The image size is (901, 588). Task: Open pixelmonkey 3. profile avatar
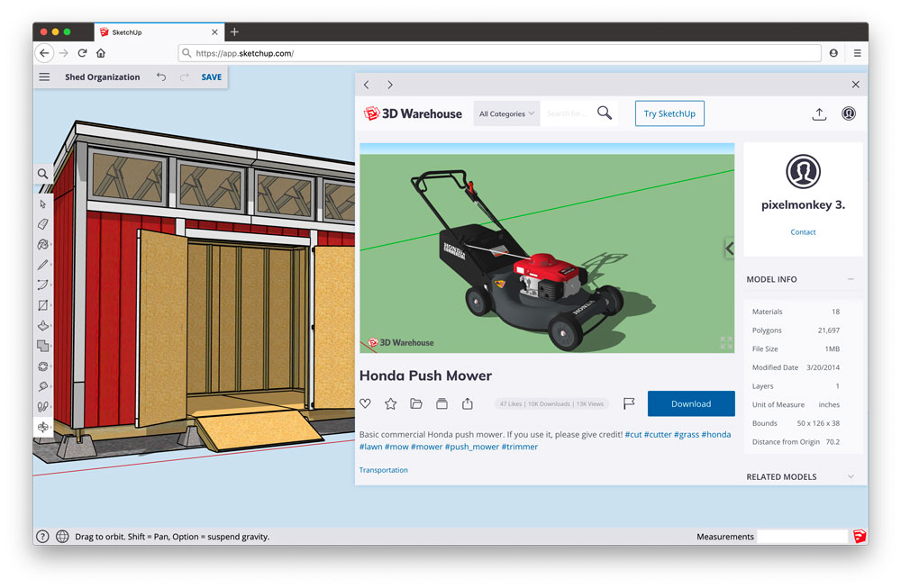[803, 171]
